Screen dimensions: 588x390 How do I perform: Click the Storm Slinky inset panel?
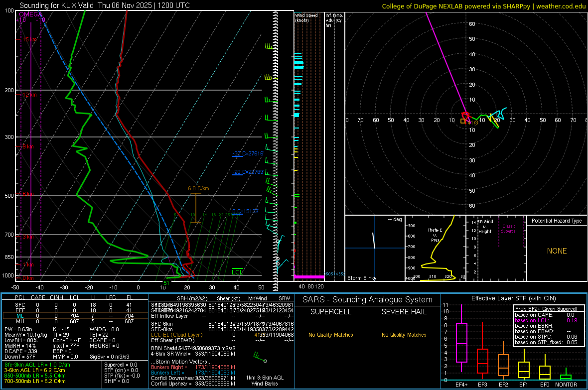pos(375,248)
